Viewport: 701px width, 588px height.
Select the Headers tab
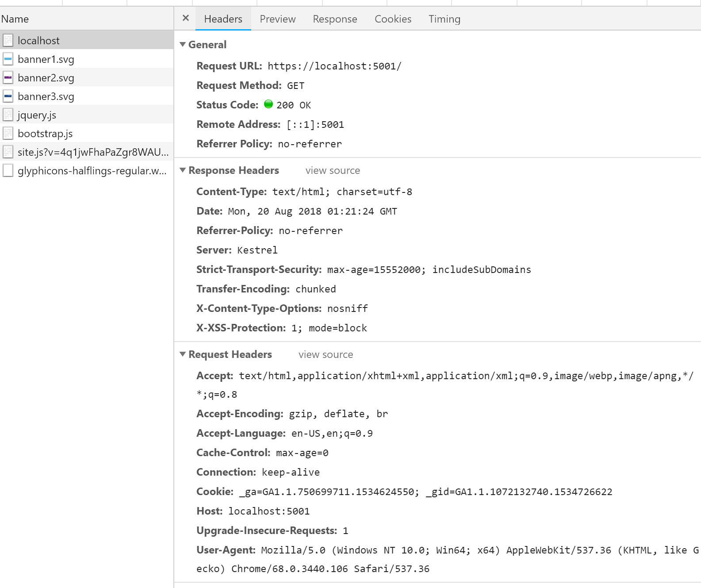click(223, 19)
